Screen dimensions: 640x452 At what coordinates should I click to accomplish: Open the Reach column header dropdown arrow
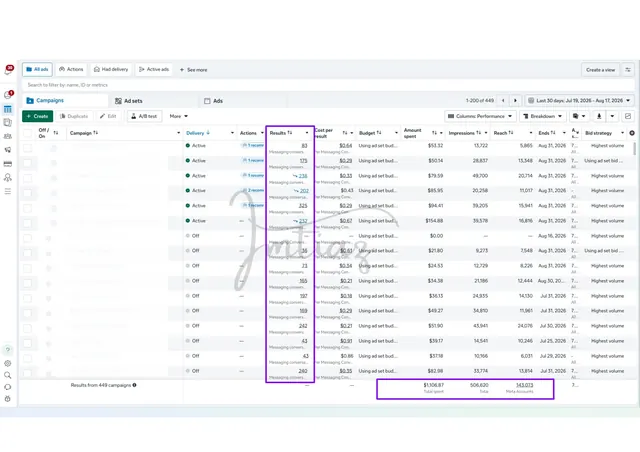pyautogui.click(x=531, y=133)
